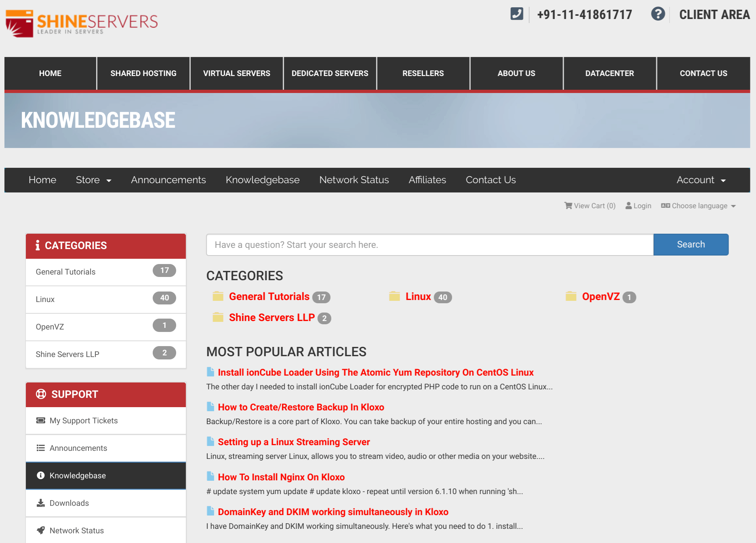This screenshot has width=756, height=543.
Task: Click the shopping cart icon
Action: (568, 205)
